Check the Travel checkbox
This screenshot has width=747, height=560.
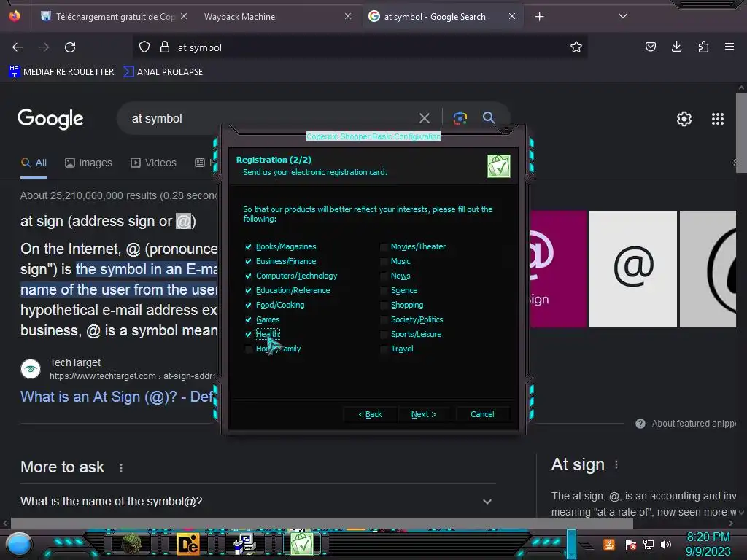pos(384,349)
